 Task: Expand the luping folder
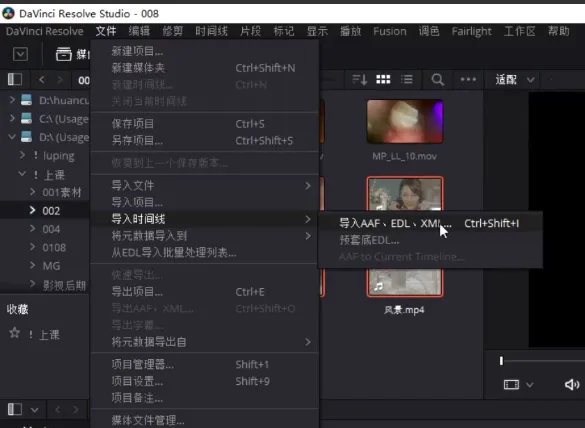pos(22,155)
